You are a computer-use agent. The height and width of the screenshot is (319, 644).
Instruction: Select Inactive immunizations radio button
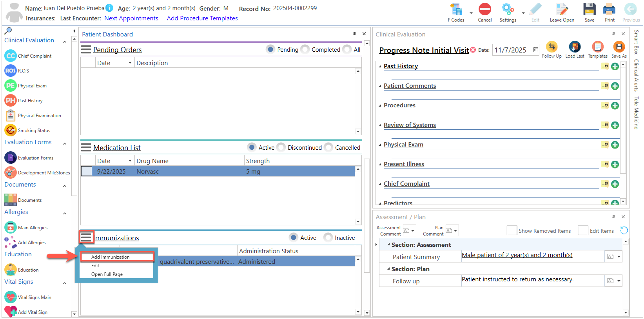[x=328, y=237]
